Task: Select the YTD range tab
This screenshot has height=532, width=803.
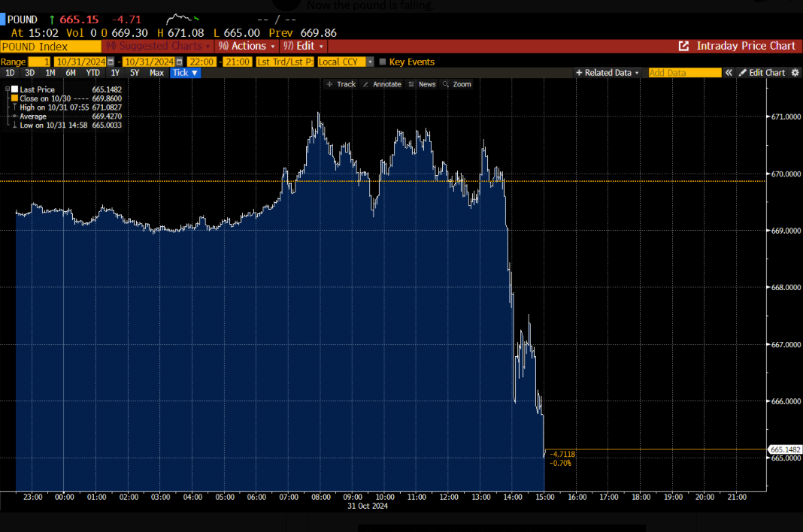Action: click(x=92, y=73)
